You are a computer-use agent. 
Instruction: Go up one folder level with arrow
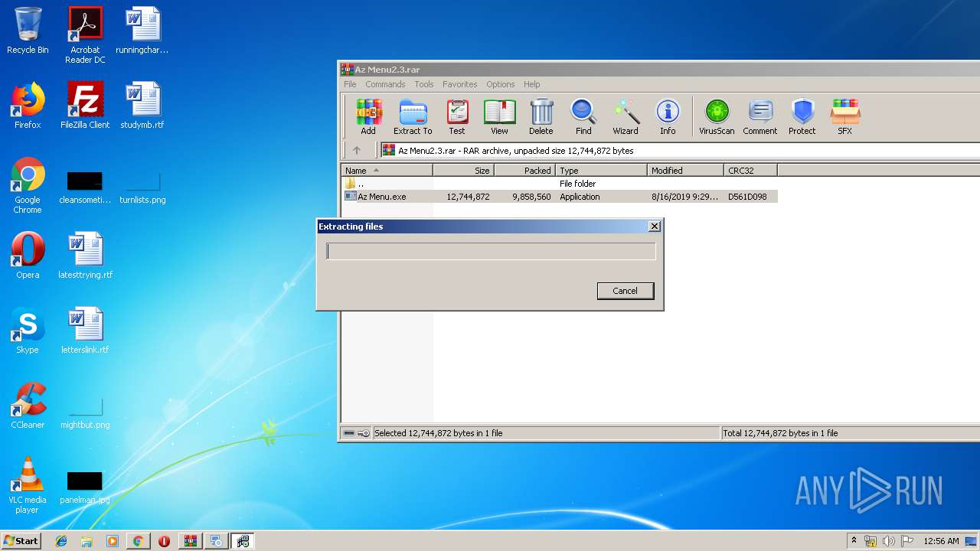pos(356,151)
